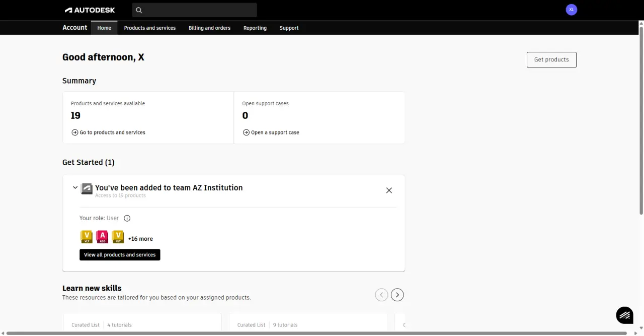Click the first yellow VLT product icon
Viewport: 644px width, 336px height.
(x=87, y=237)
